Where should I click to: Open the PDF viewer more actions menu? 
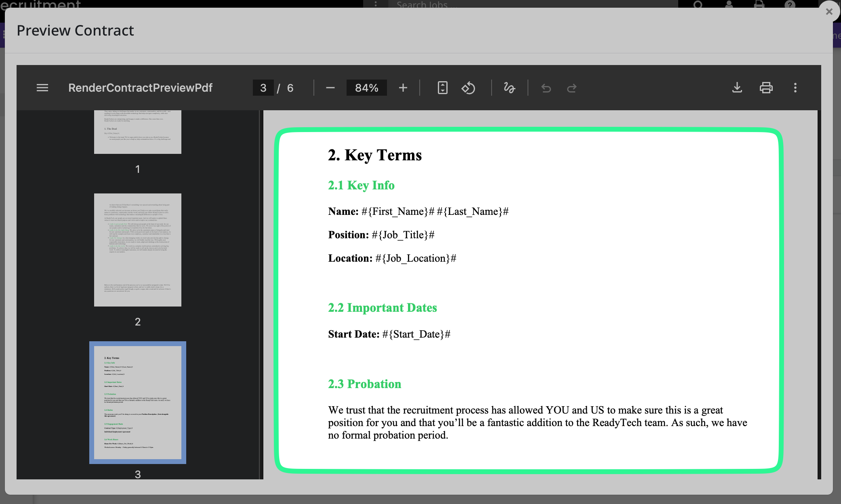(x=795, y=88)
